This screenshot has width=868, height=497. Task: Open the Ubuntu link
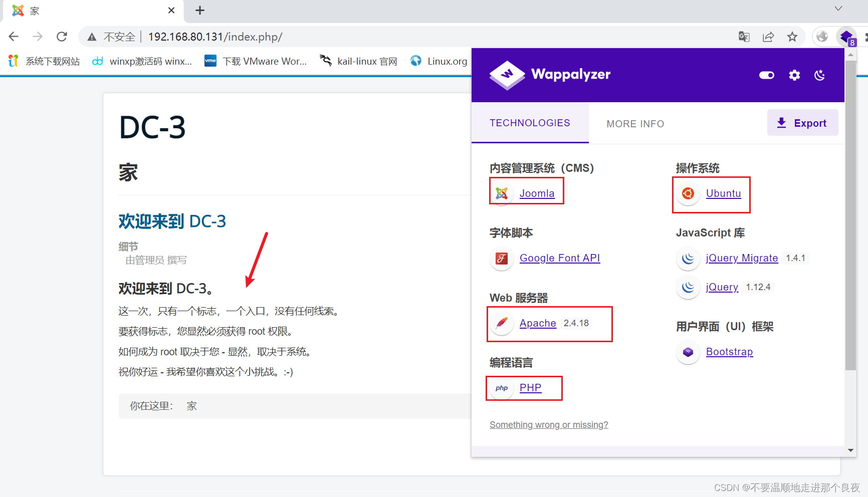(723, 193)
